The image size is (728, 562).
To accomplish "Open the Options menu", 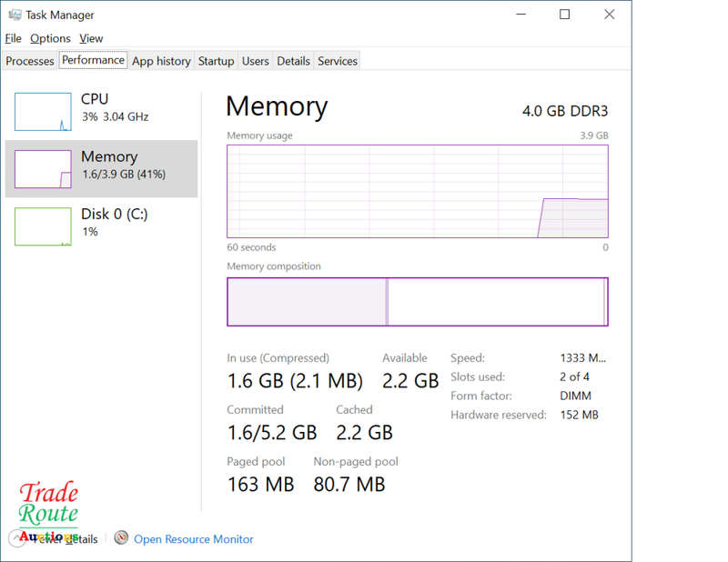I will [50, 38].
